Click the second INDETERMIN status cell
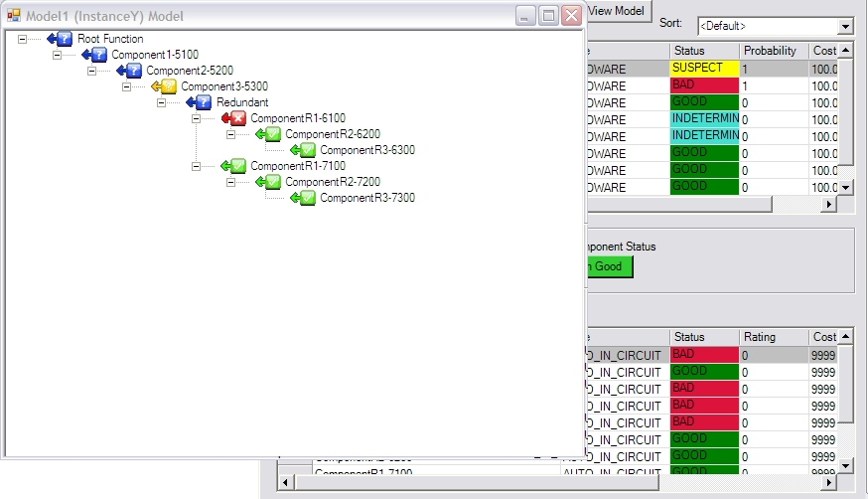 click(x=704, y=136)
